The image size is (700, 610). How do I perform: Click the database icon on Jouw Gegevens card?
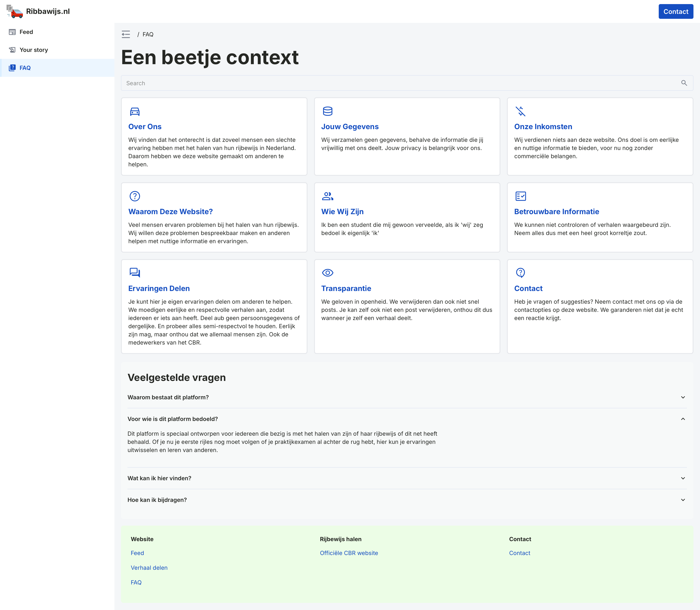point(327,111)
